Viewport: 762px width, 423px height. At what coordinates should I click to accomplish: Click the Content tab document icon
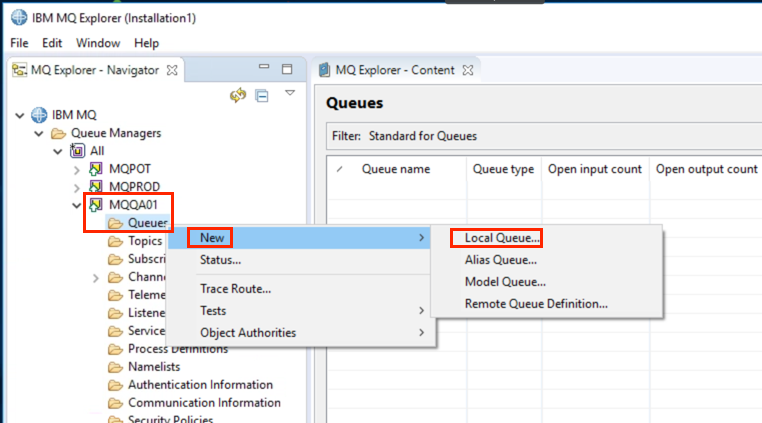(x=324, y=70)
